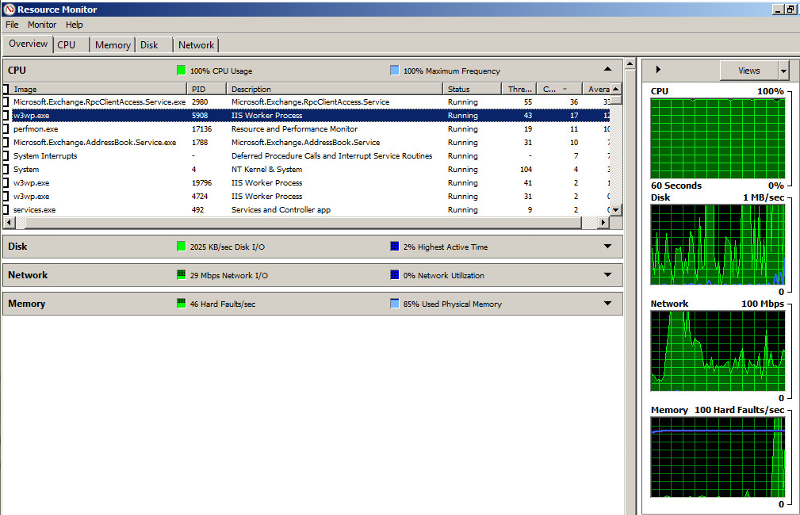Click the CPU usage graph
Image resolution: width=800 pixels, height=515 pixels.
pyautogui.click(x=717, y=138)
